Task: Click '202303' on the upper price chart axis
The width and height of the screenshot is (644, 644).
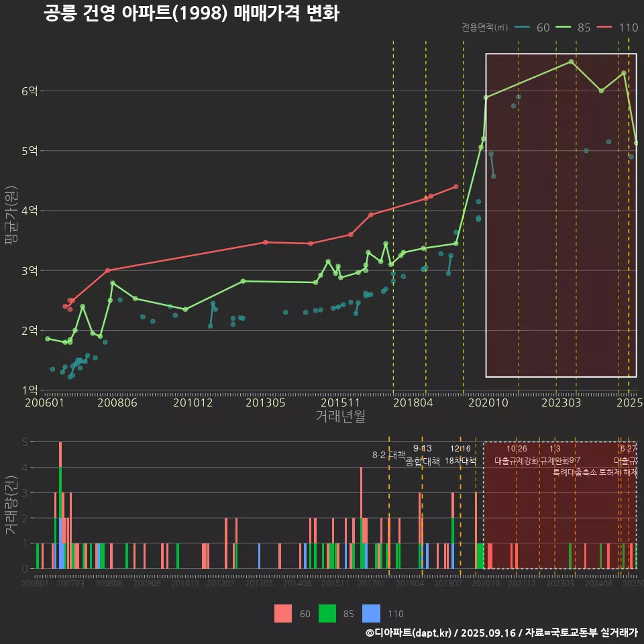Action: tap(561, 402)
